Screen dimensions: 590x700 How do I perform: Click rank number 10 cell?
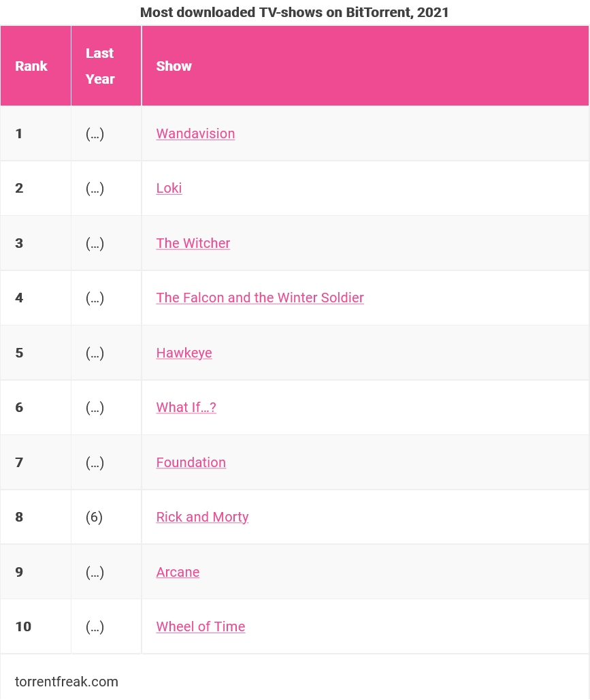[23, 626]
